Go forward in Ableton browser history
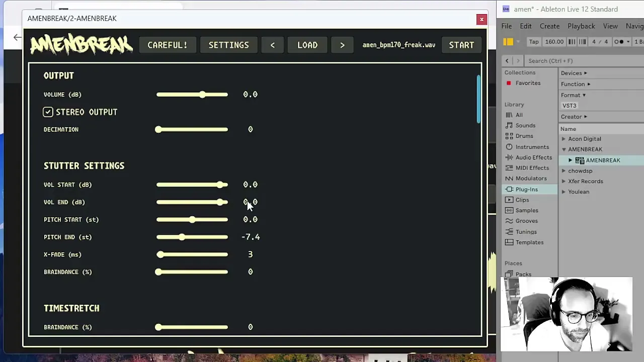 tap(518, 61)
